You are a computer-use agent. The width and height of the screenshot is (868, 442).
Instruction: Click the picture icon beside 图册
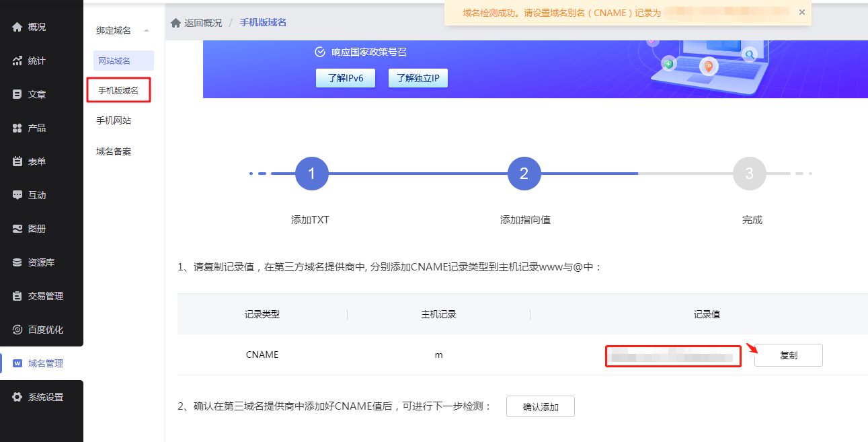17,229
